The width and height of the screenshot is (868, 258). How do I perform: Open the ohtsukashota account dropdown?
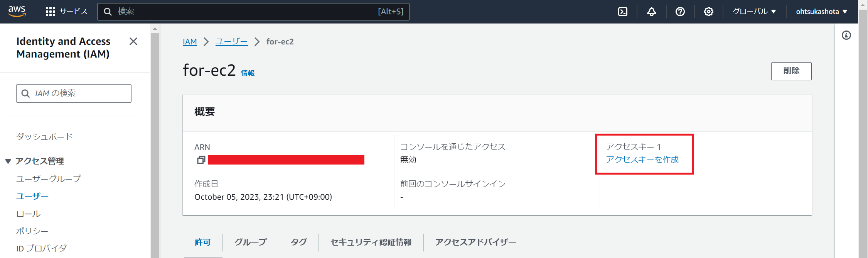[x=822, y=12]
